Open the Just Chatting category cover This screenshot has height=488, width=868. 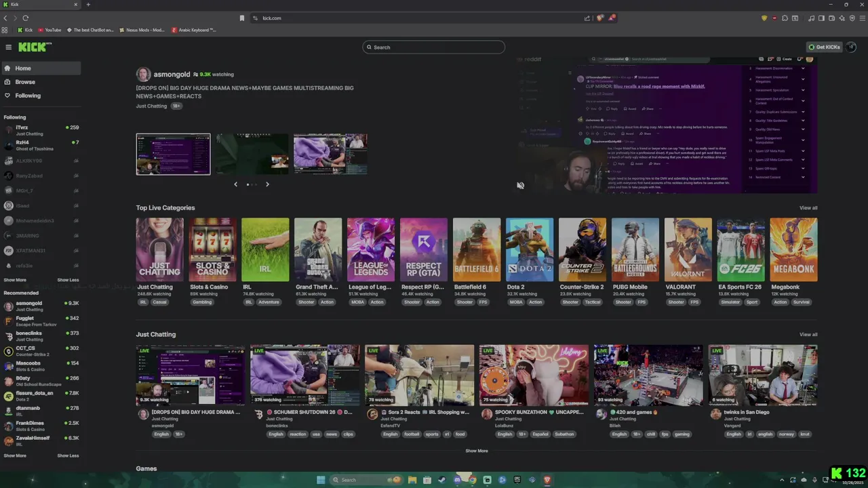[159, 249]
